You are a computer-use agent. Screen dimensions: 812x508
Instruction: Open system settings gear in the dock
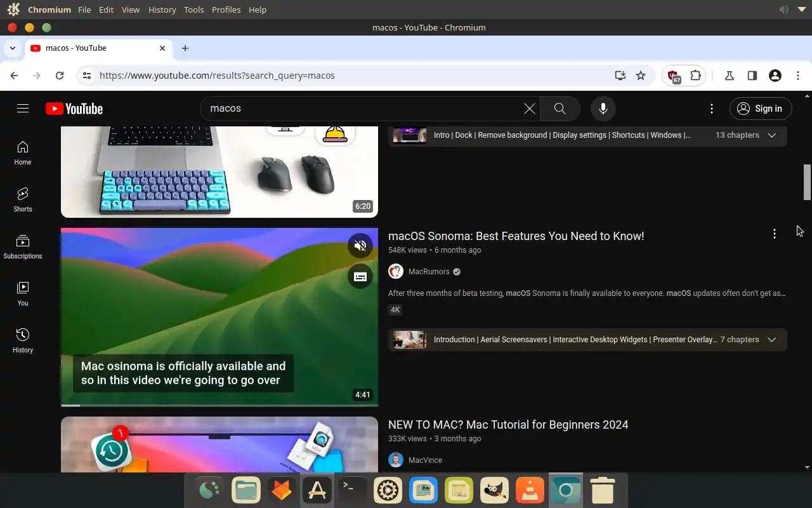388,490
